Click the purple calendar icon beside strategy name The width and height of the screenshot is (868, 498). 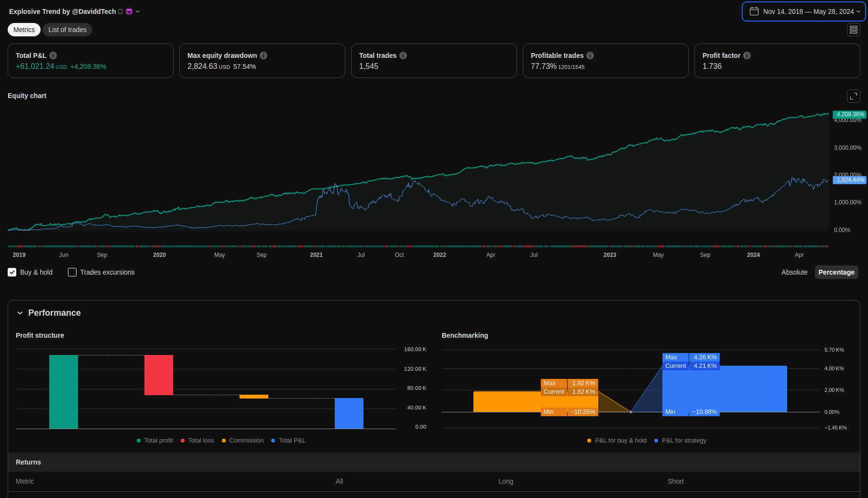129,11
